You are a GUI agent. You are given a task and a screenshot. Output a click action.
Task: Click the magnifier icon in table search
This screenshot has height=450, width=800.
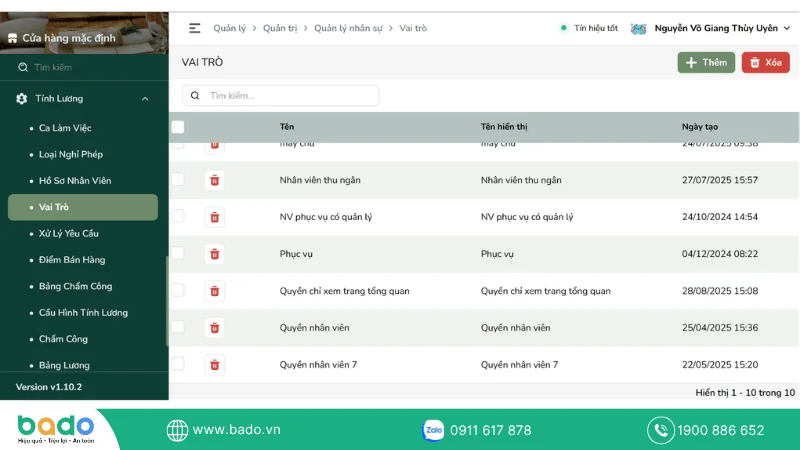[195, 95]
